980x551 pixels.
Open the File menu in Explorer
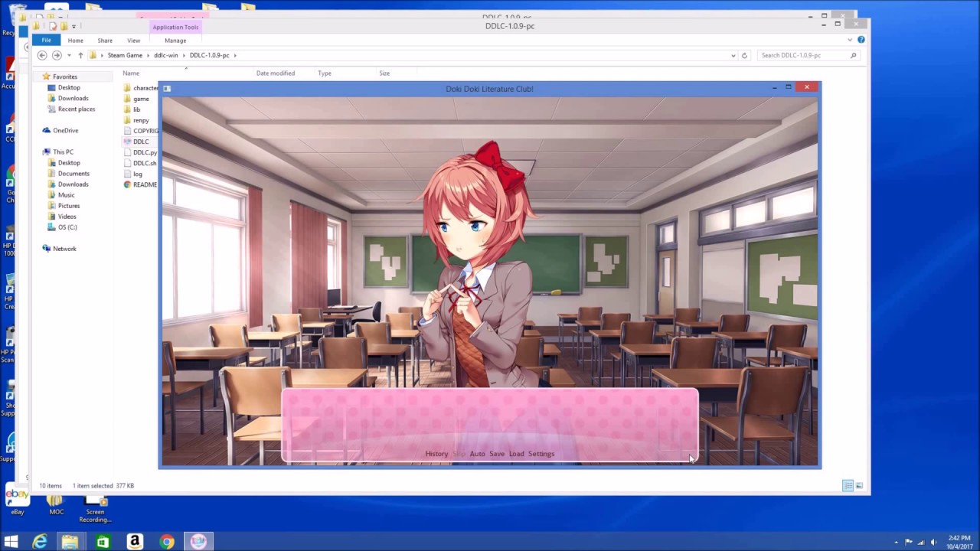click(46, 41)
